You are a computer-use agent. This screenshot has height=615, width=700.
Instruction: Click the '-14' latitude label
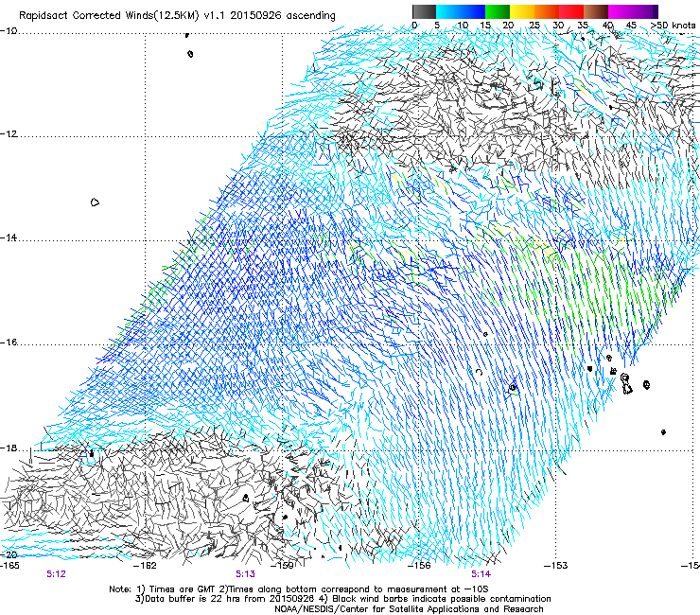9,237
